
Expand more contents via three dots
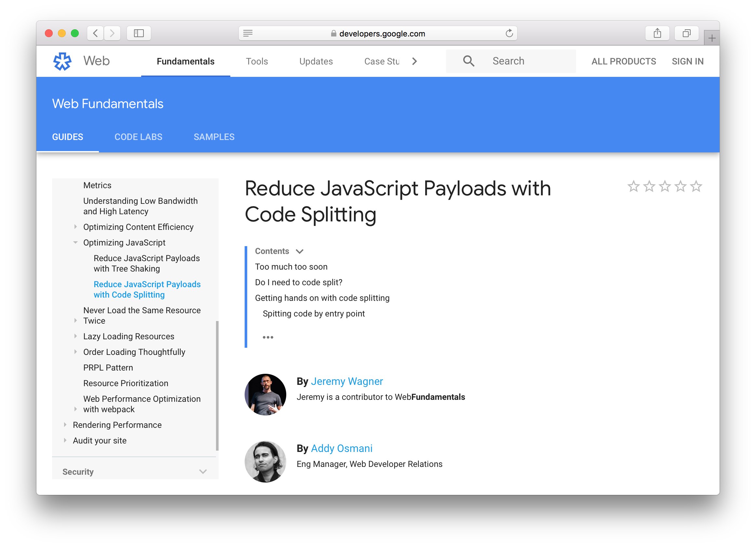click(x=268, y=337)
